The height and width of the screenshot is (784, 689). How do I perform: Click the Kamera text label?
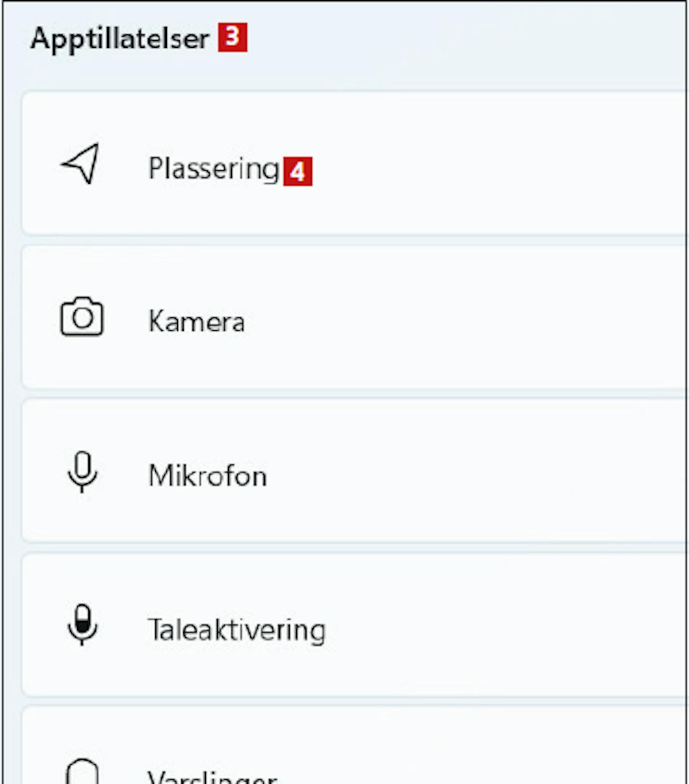click(x=197, y=321)
